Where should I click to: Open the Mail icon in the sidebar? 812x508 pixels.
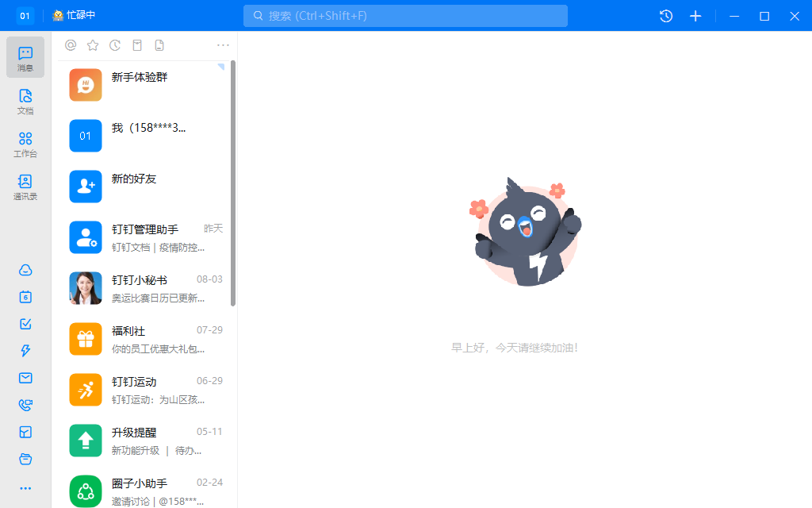[25, 378]
